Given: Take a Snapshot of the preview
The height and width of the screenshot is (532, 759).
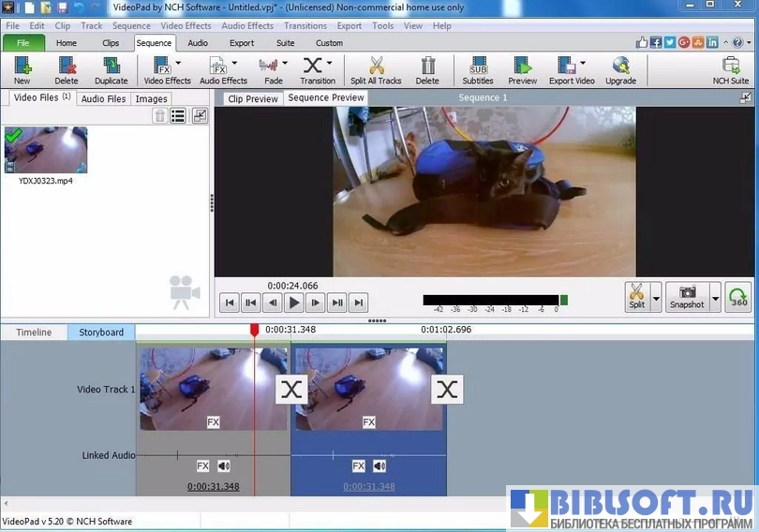Looking at the screenshot, I should [687, 297].
